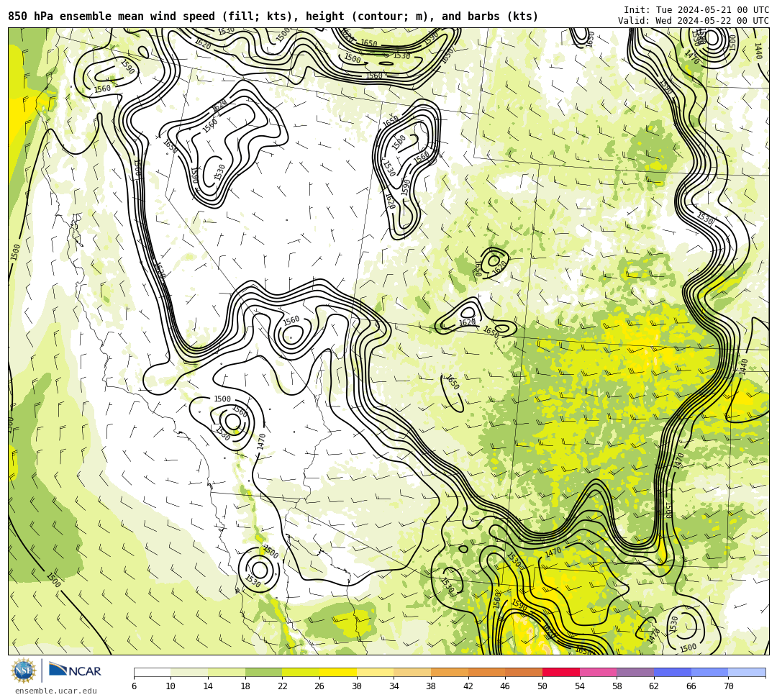Click the light yellow-green 14–18 kts swatch
The height and width of the screenshot is (700, 777).
(227, 672)
